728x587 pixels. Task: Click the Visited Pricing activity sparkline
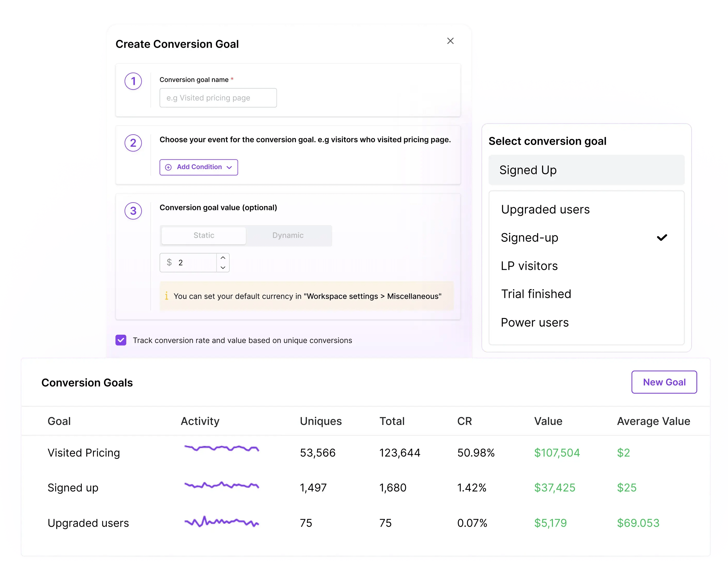coord(221,448)
